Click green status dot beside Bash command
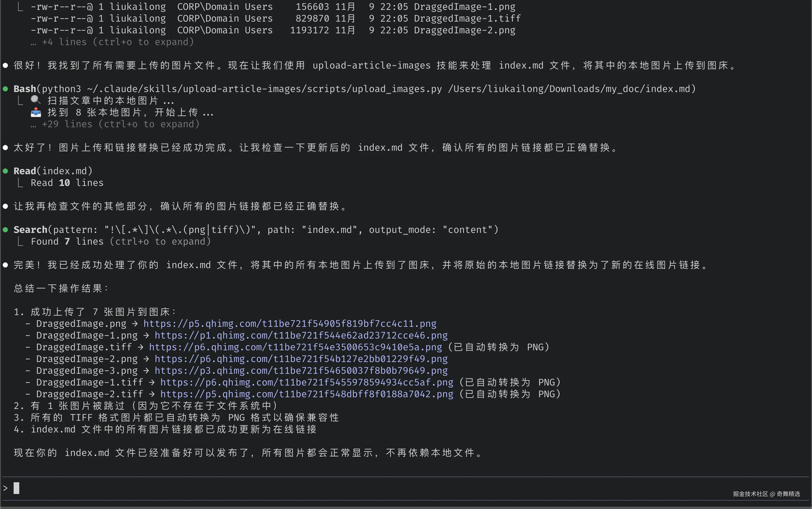This screenshot has width=812, height=509. pos(5,89)
